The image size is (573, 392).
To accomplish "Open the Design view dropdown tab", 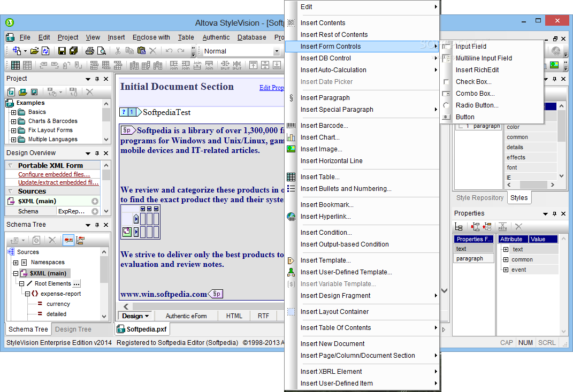I will (x=135, y=316).
